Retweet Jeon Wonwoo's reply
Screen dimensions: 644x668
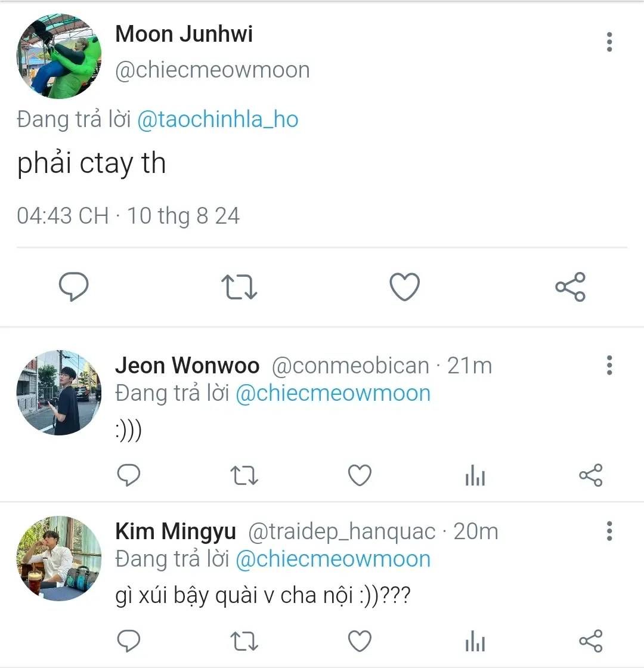click(x=244, y=475)
